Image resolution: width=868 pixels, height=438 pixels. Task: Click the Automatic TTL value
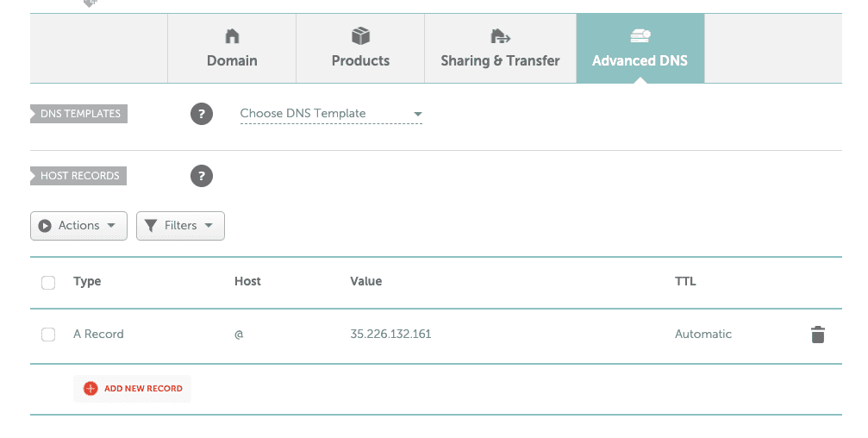(703, 335)
